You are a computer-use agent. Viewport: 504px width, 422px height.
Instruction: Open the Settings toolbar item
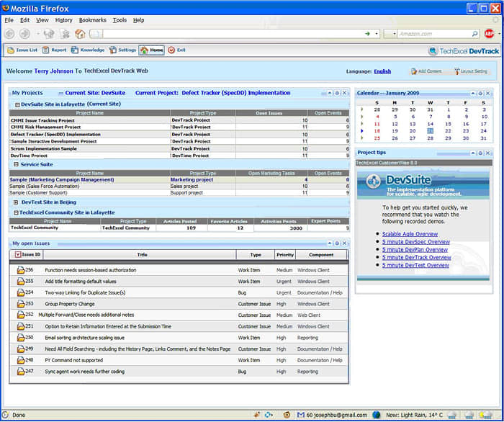tap(122, 50)
